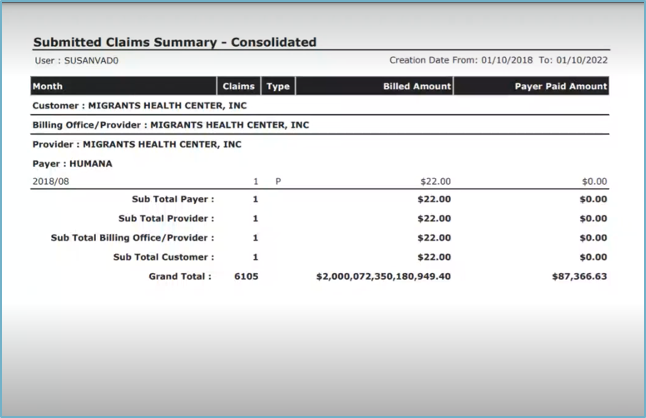Select the Claims column header
The height and width of the screenshot is (418, 646).
pos(239,86)
